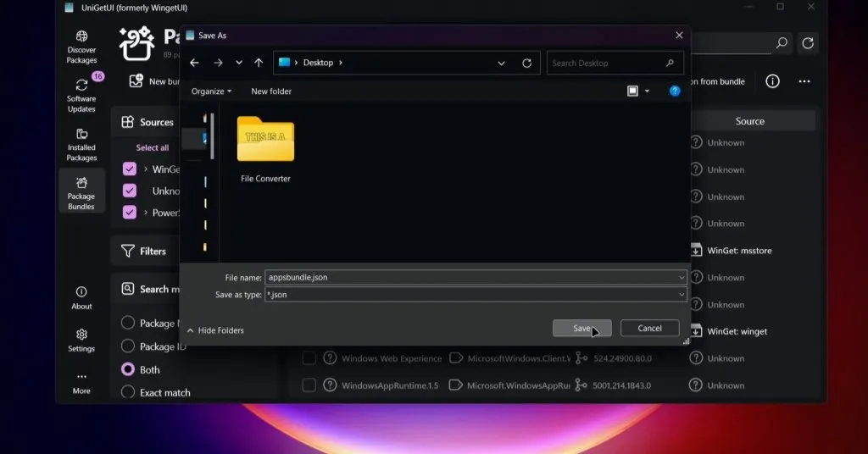This screenshot has width=868, height=454.
Task: Click the 16 updates badge
Action: click(98, 76)
